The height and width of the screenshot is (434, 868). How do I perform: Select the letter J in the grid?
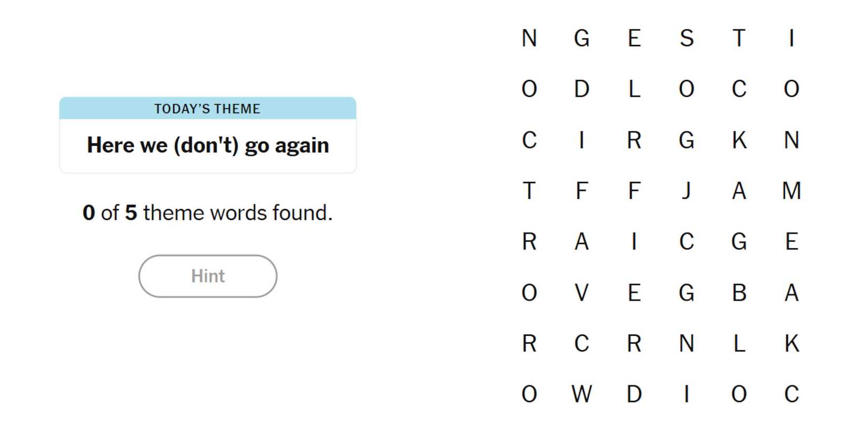tap(687, 191)
